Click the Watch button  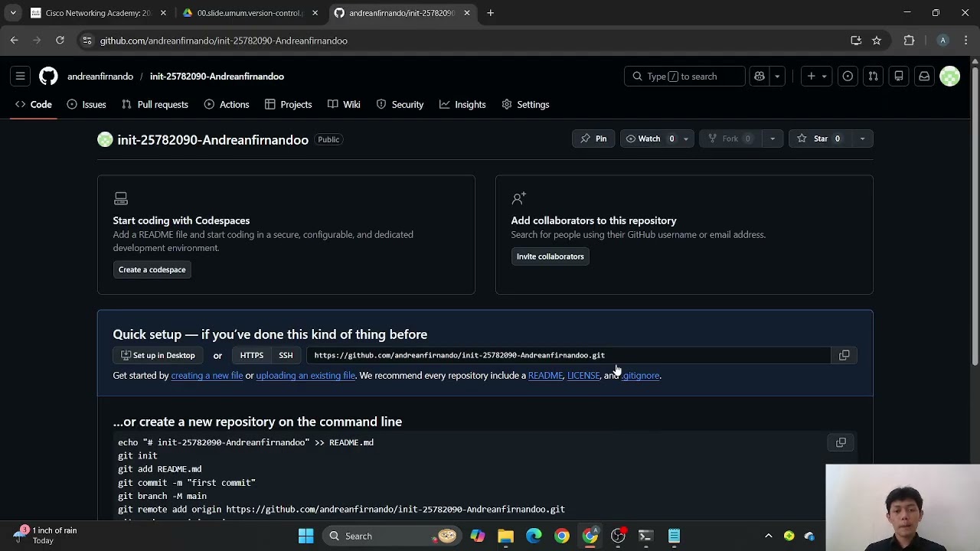649,139
